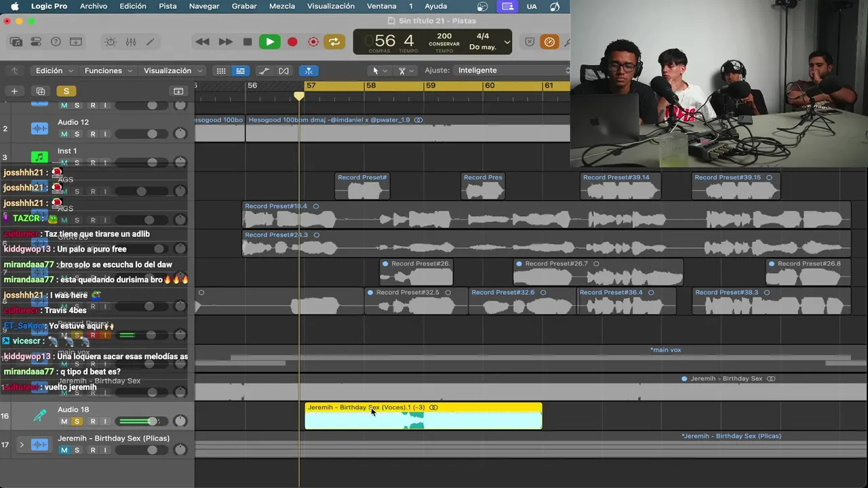Open the Ventana menu
This screenshot has height=488, width=868.
pyautogui.click(x=381, y=6)
